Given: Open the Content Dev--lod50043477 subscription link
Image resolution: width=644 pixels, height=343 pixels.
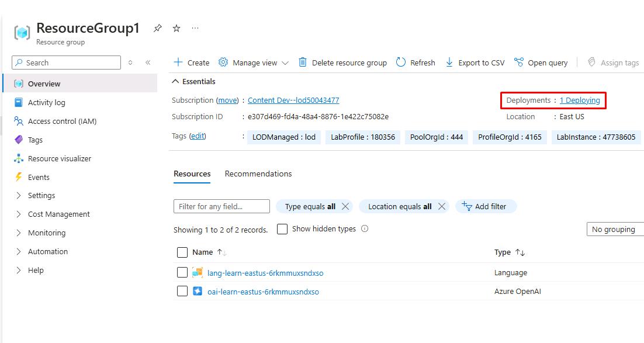Looking at the screenshot, I should 293,101.
